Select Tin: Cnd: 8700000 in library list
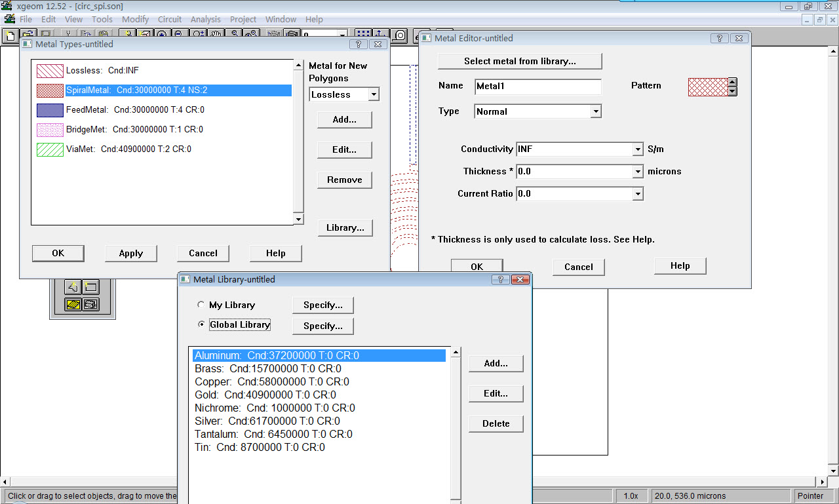Image resolution: width=839 pixels, height=504 pixels. pos(260,448)
